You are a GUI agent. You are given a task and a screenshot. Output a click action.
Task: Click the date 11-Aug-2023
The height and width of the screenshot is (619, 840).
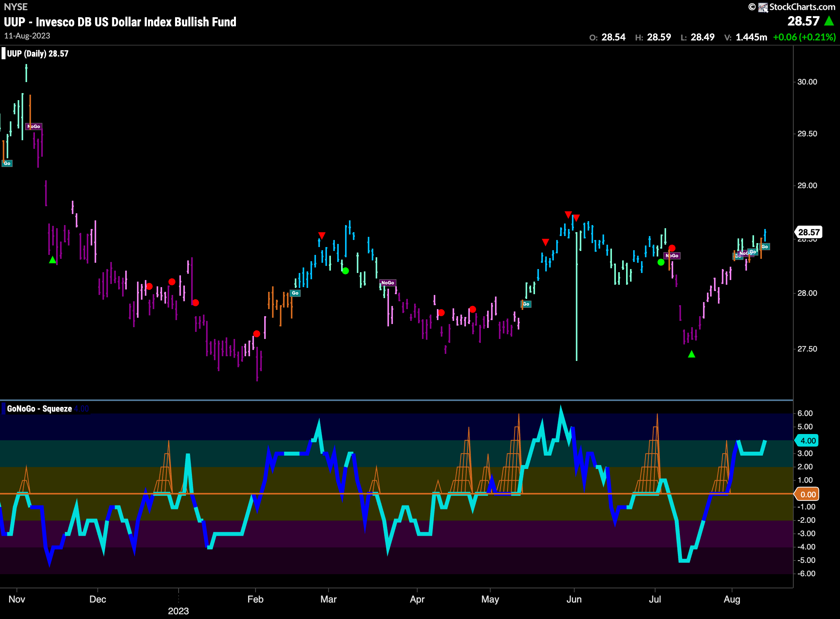[27, 36]
